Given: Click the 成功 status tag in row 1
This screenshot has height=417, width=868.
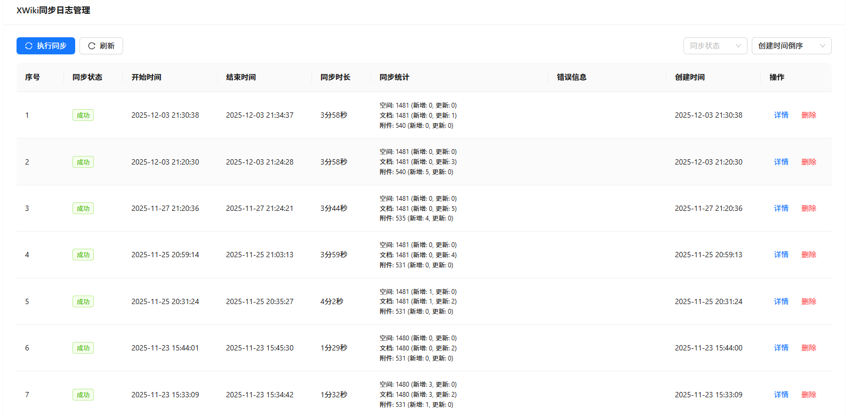Looking at the screenshot, I should tap(83, 115).
